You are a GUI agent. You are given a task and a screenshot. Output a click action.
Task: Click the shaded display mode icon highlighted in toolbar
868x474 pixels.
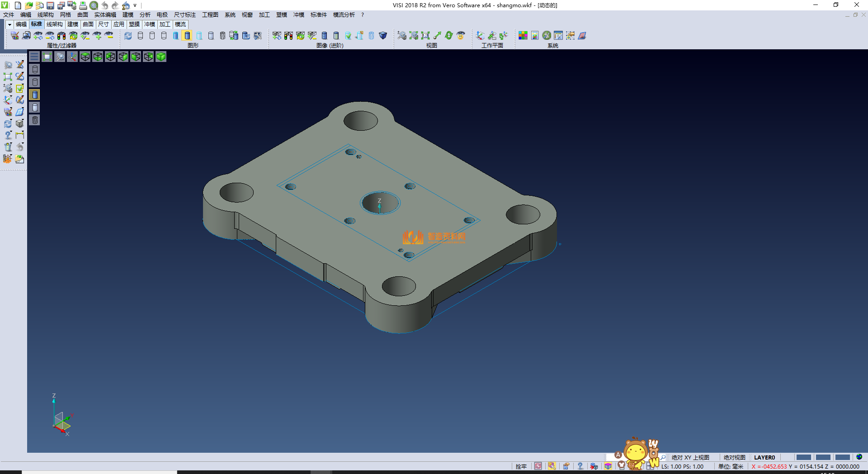pos(187,36)
